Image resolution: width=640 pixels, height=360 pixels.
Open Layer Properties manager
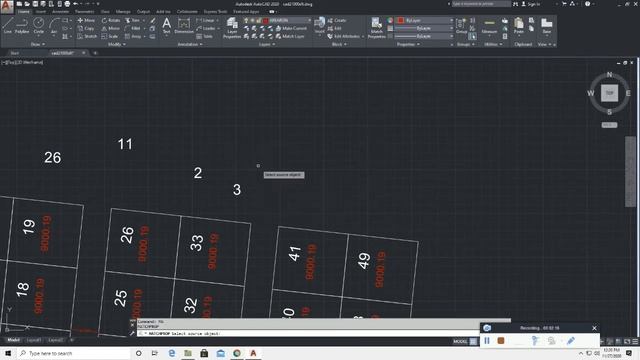232,28
